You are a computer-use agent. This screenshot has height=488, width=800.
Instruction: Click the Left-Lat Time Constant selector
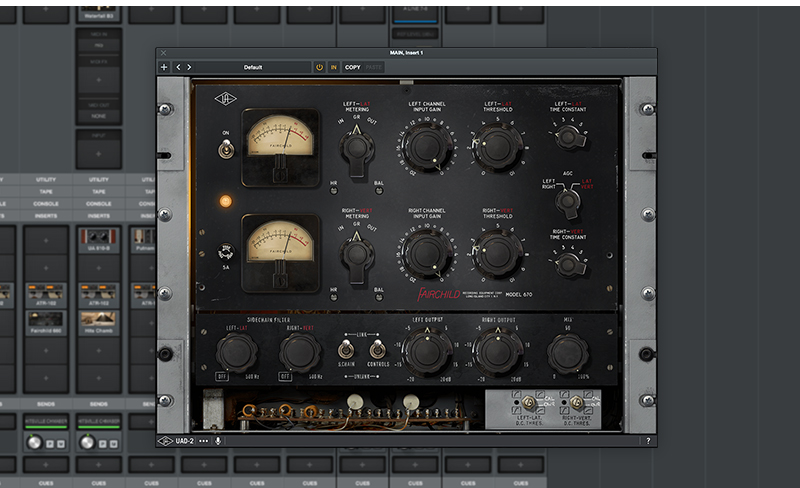tap(568, 137)
